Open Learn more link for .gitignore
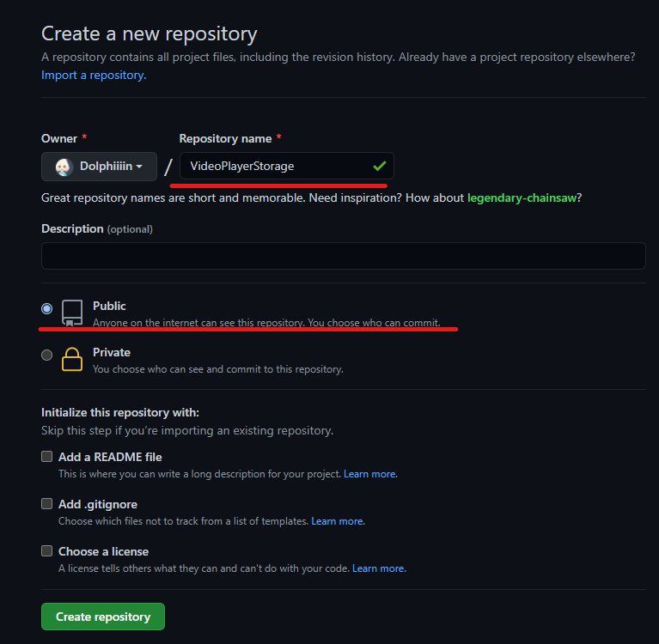Viewport: 659px width, 644px height. tap(338, 521)
